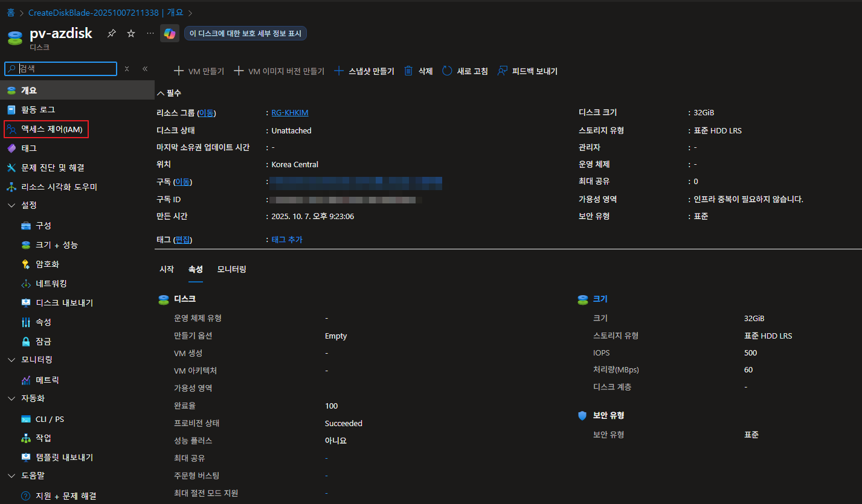The image size is (862, 504).
Task: Click 피드백 보내기 toolbar button
Action: pyautogui.click(x=527, y=71)
